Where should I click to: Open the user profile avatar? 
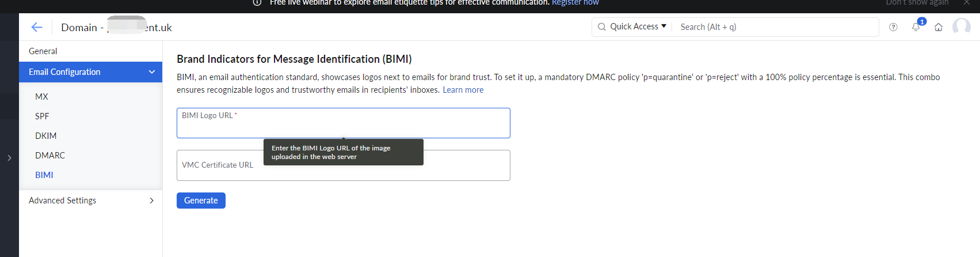click(x=961, y=27)
